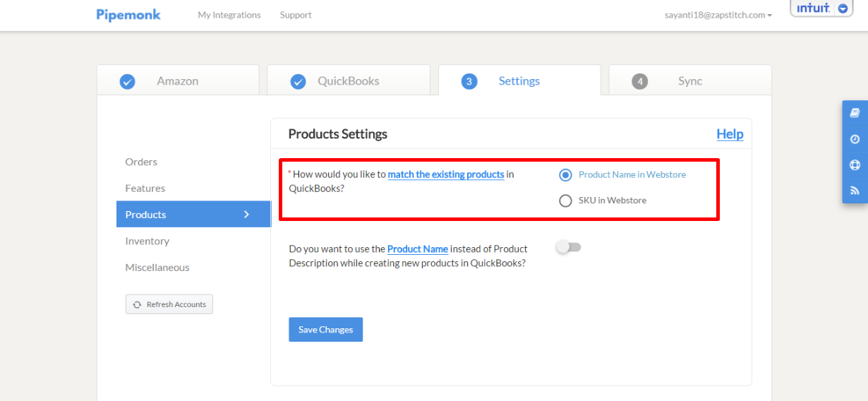Click the Refresh Accounts button
This screenshot has width=868, height=401.
tap(169, 304)
